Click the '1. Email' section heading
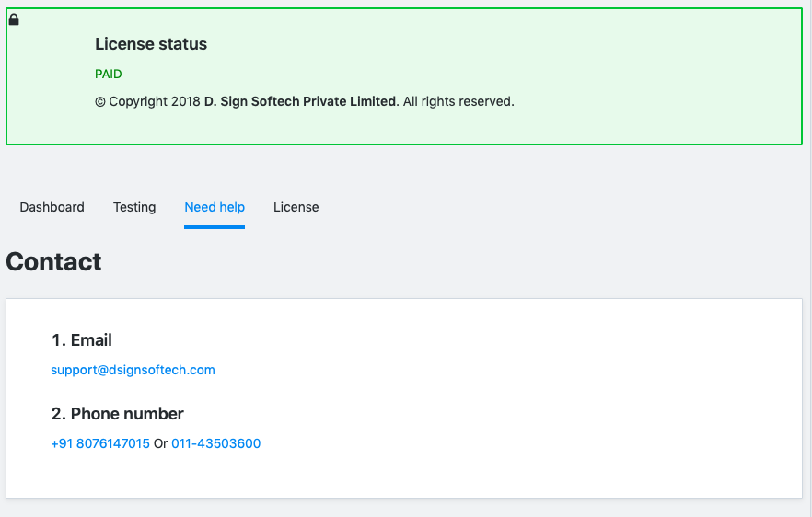Viewport: 812px width, 517px height. (x=82, y=340)
